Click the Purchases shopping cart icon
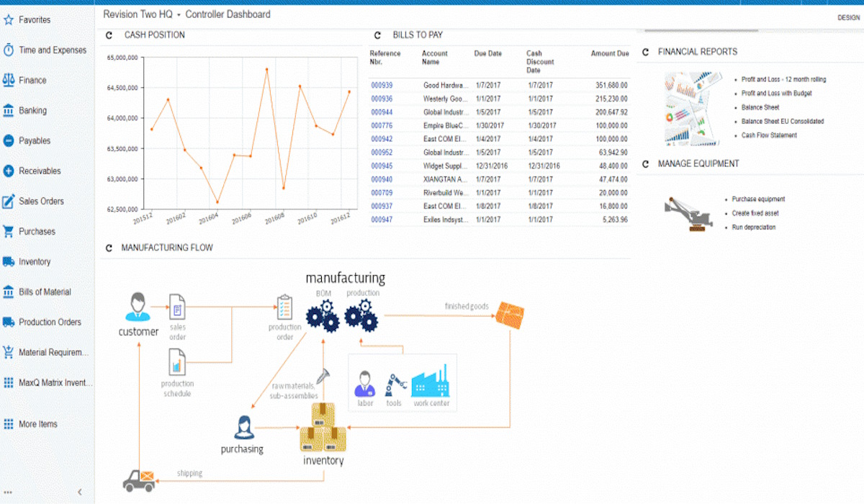The width and height of the screenshot is (864, 504). click(x=9, y=232)
